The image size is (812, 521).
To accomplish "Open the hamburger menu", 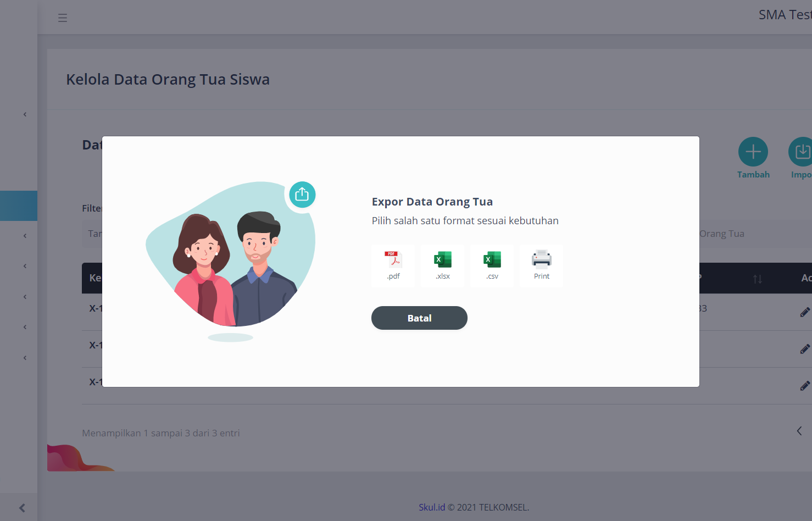I will (63, 18).
